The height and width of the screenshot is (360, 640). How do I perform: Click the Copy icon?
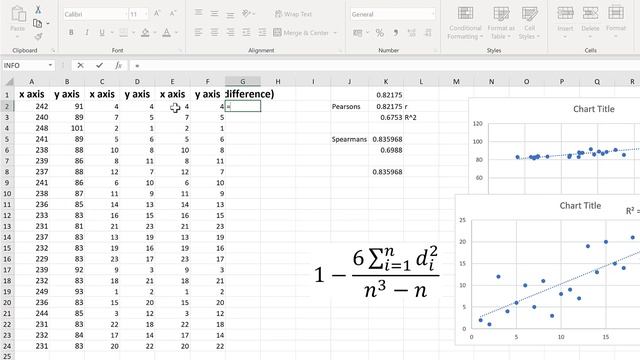pos(37,24)
